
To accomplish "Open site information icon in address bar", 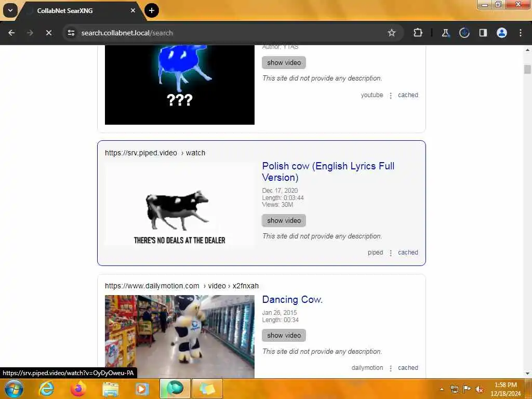I will [x=71, y=33].
